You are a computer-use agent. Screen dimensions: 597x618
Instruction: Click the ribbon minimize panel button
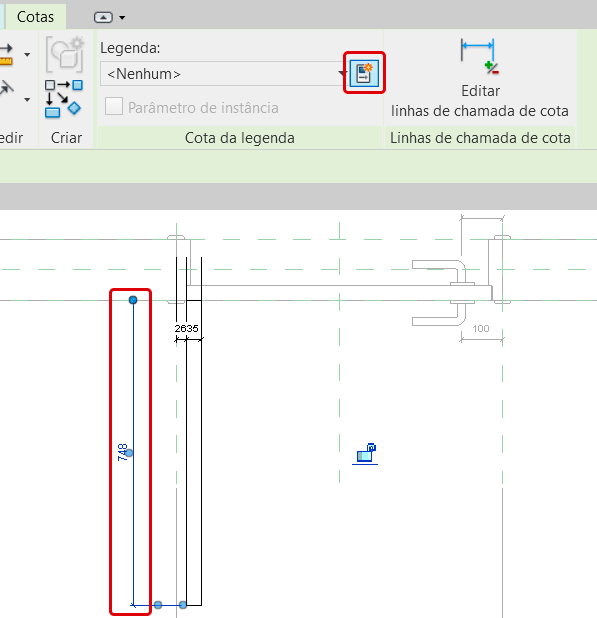coord(103,17)
